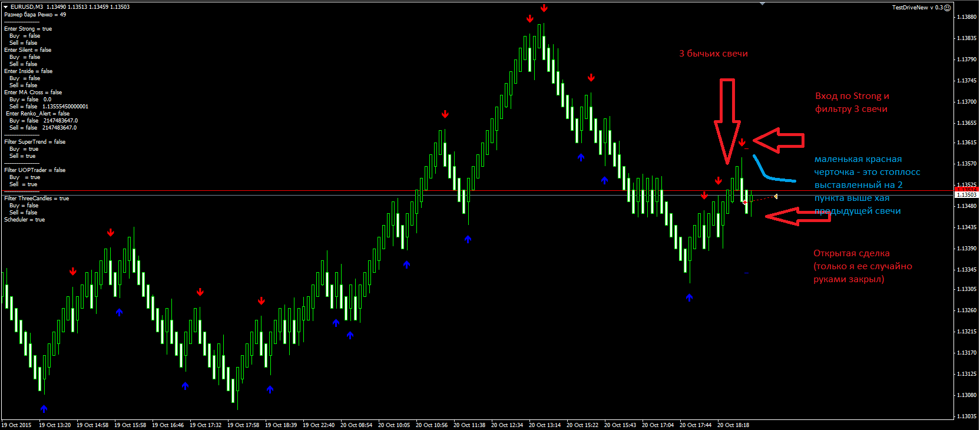
Task: Click the red 1.13514 price level label
Action: pyautogui.click(x=966, y=188)
